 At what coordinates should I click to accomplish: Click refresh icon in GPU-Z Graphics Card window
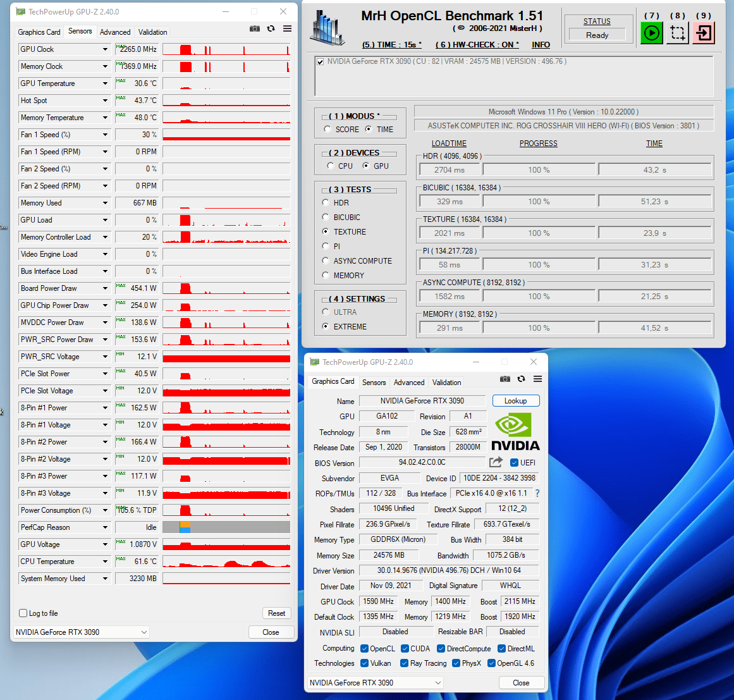click(x=522, y=379)
